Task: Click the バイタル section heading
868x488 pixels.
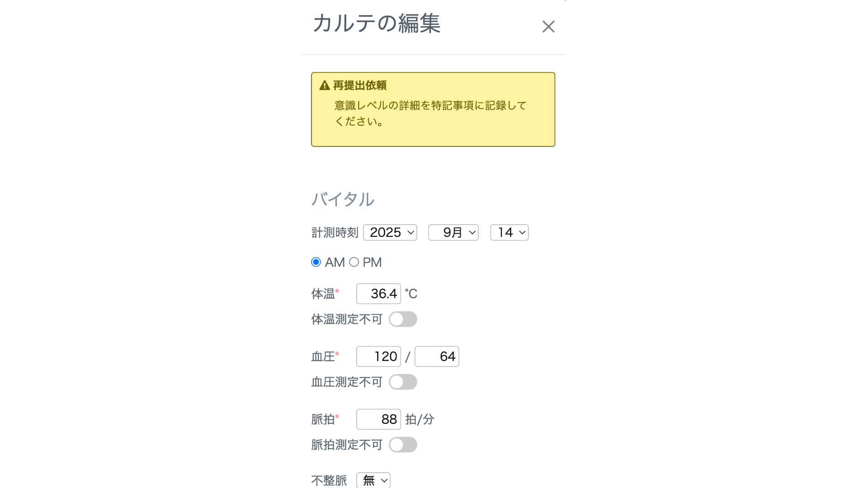Action: click(343, 199)
